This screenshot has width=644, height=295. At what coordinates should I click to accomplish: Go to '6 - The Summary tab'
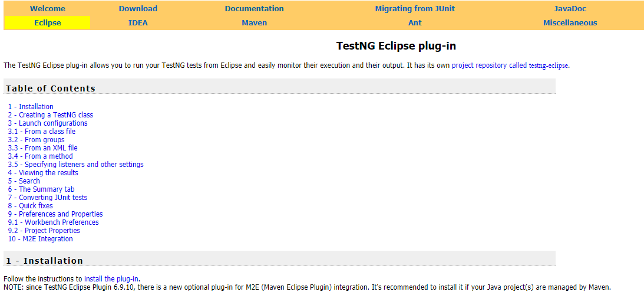pyautogui.click(x=41, y=189)
